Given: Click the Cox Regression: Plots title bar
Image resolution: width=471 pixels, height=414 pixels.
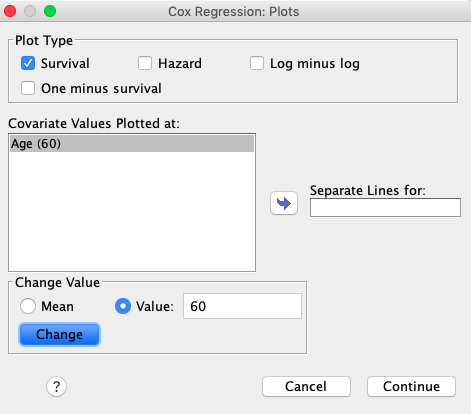Looking at the screenshot, I should point(234,11).
